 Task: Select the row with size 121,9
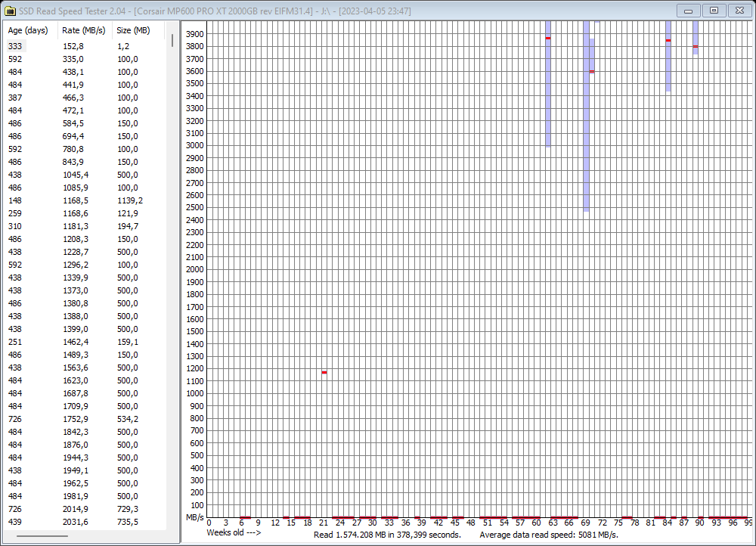tap(85, 213)
